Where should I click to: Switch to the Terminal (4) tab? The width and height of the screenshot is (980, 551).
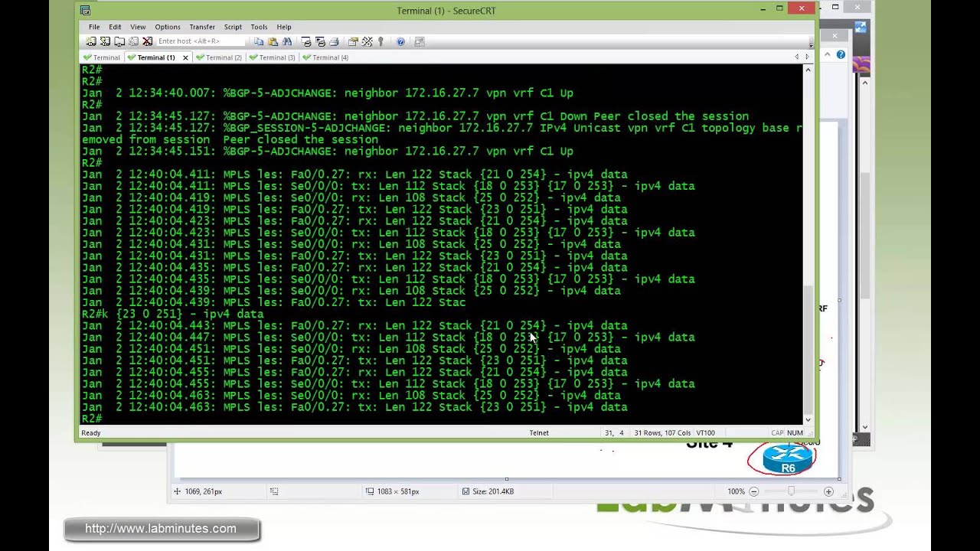click(x=325, y=57)
